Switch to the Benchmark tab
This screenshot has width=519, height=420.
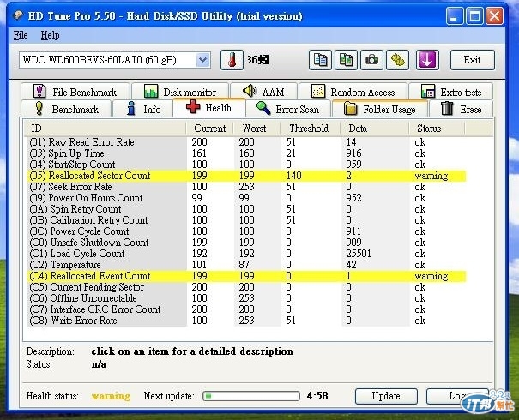66,109
